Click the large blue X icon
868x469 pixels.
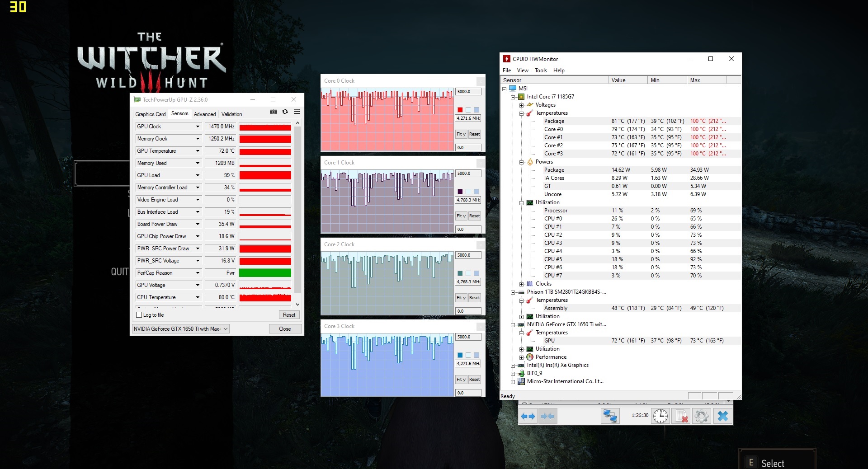click(723, 416)
